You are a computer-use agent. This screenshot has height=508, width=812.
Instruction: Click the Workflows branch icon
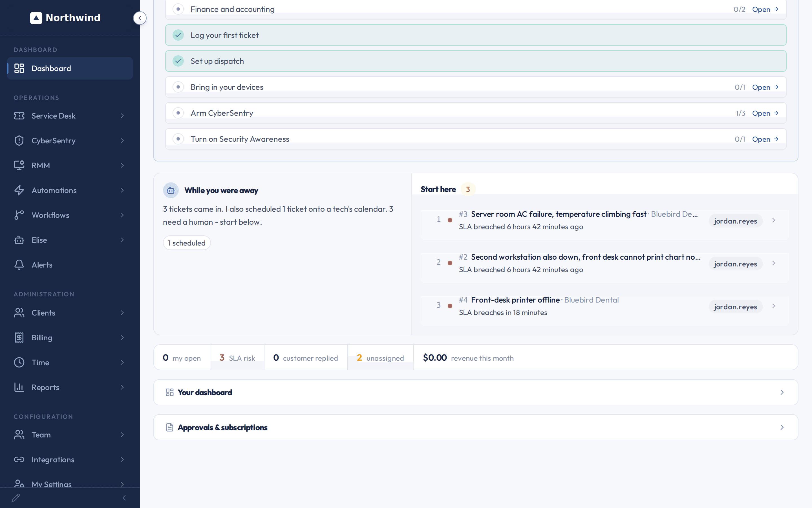click(19, 215)
